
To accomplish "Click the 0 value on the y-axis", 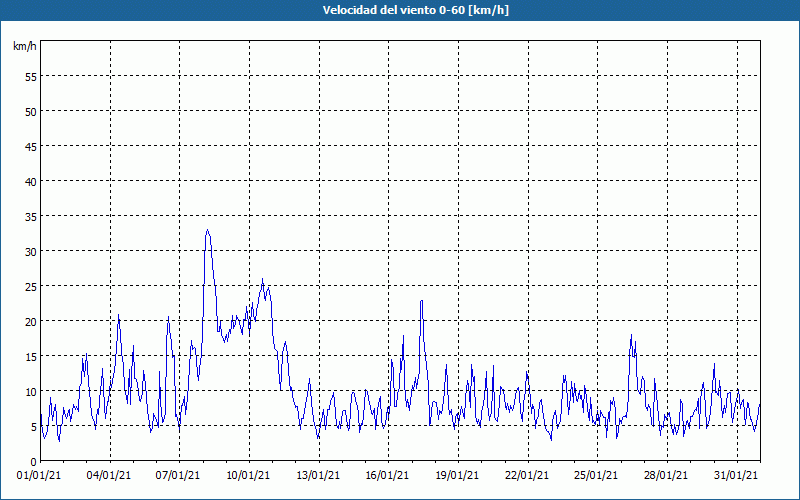I will click(x=34, y=462).
